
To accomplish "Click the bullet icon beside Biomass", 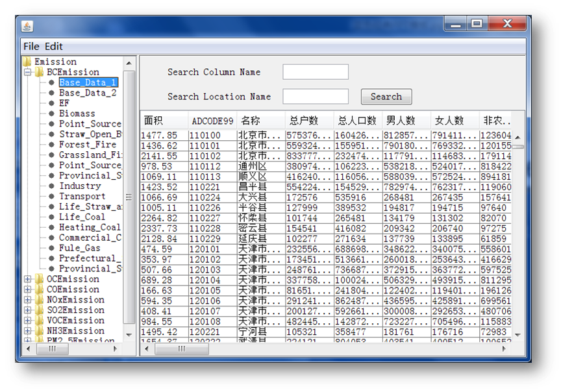I will point(51,114).
